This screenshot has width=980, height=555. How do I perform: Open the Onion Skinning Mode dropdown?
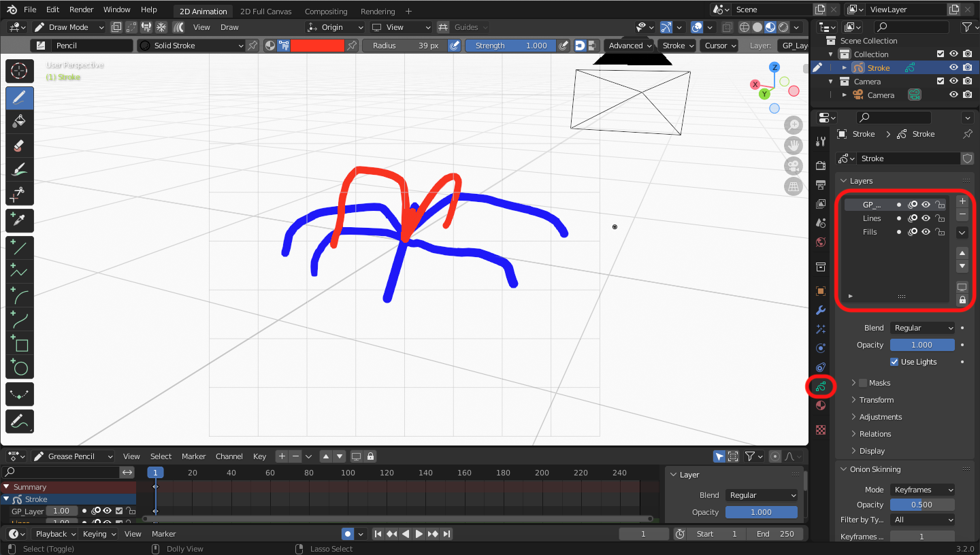tap(922, 490)
